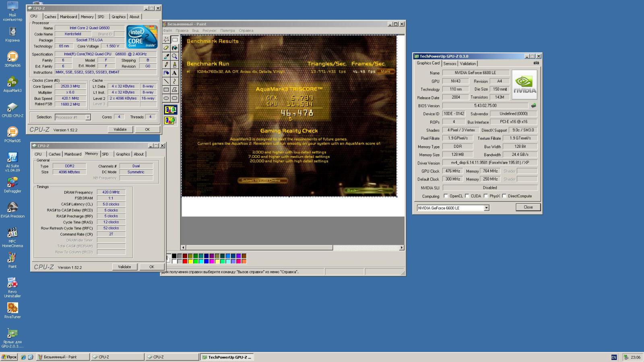
Task: Click the right arrow of Paint's horizontal scrollbar
Action: click(x=401, y=248)
